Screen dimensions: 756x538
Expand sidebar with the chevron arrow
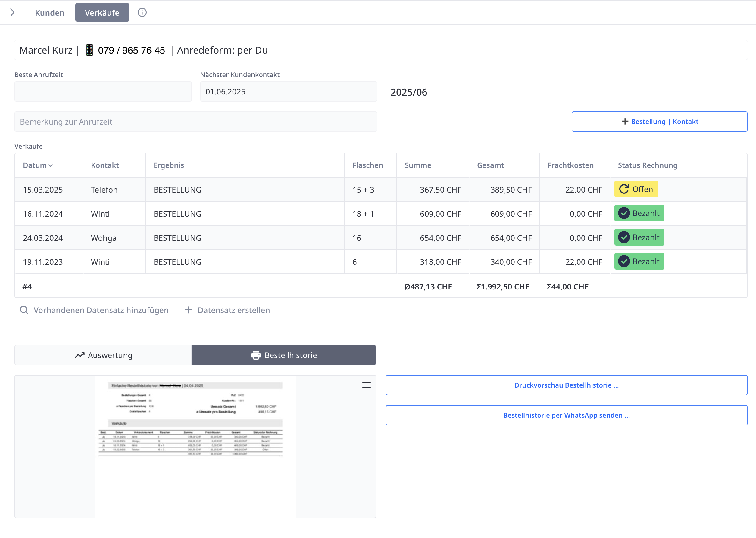pyautogui.click(x=12, y=13)
